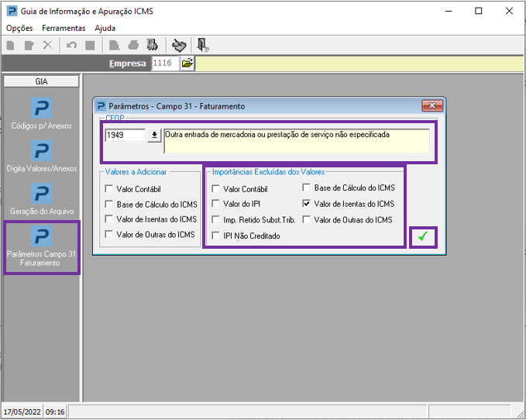Click the CFOP code input field
Screen dimensions: 526x420
coord(125,135)
